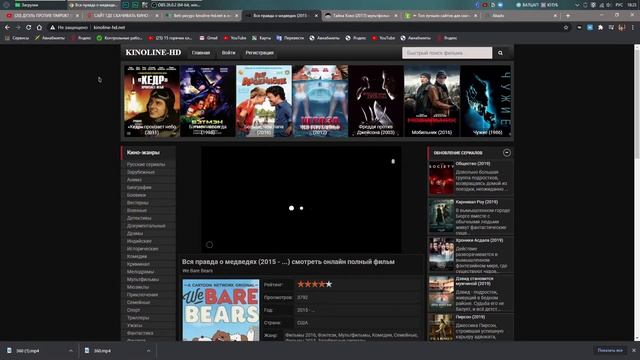640x360 pixels.
Task: Open the Чужие (1986) poster
Action: tap(486, 101)
